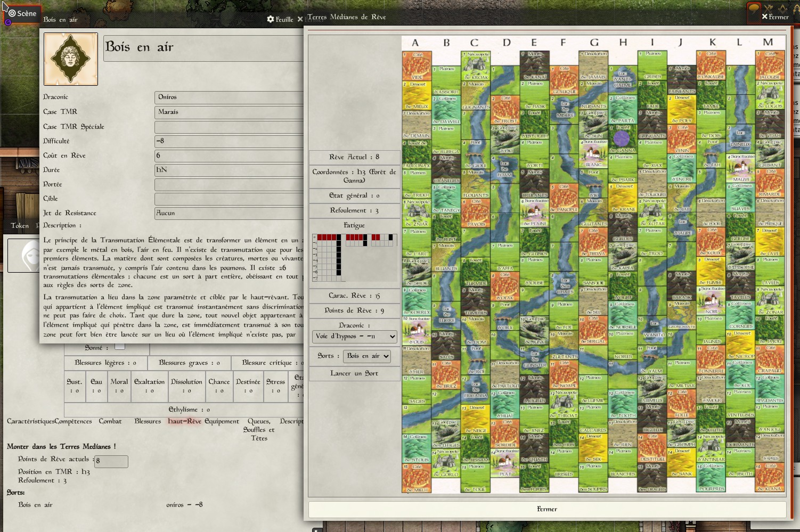Click the Cité Frost map tile
800x532 pixels.
click(x=504, y=110)
